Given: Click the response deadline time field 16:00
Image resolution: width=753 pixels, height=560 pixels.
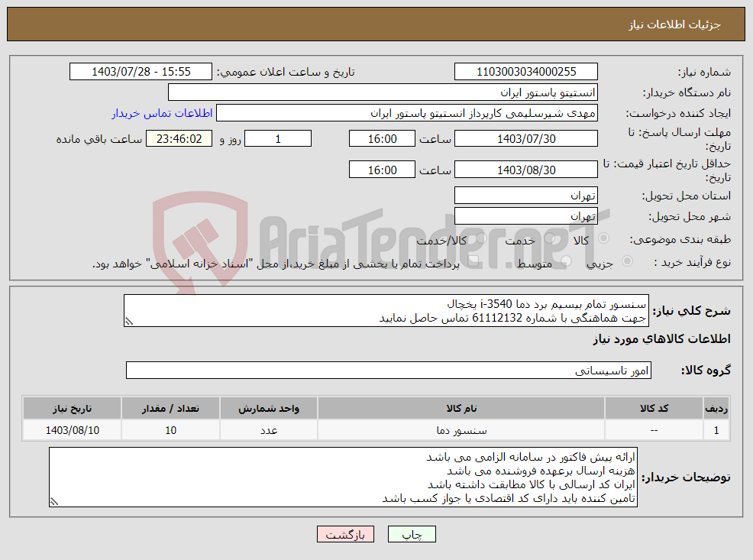Looking at the screenshot, I should 382,139.
